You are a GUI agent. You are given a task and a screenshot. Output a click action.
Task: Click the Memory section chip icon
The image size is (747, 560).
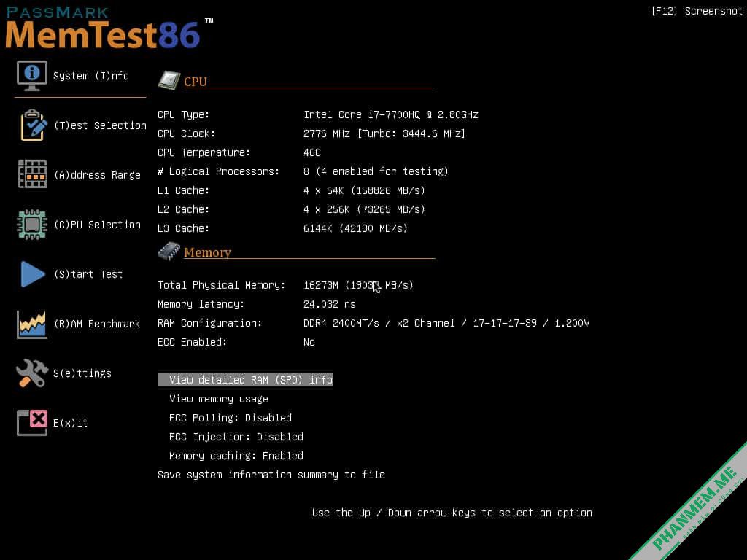[x=169, y=252]
